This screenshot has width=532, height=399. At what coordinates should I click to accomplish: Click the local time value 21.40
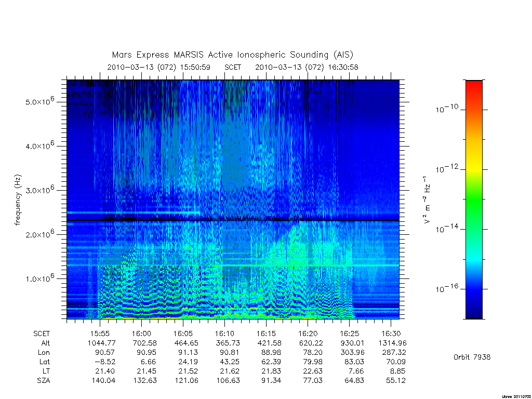[105, 371]
